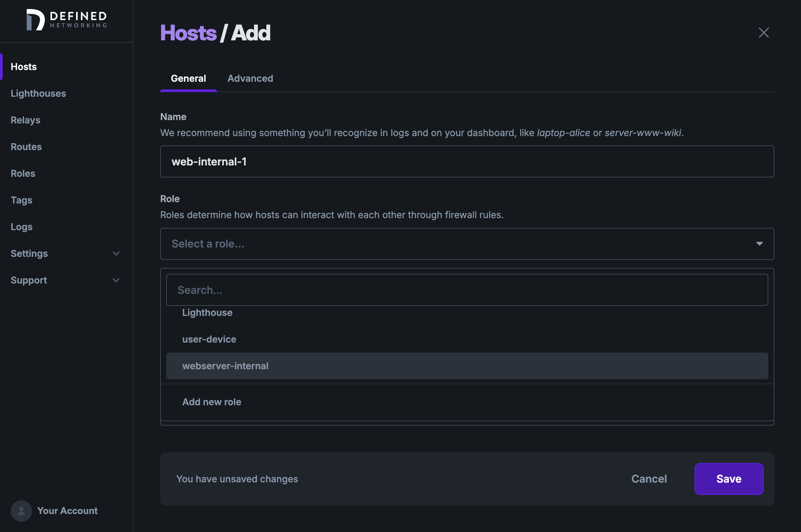Open the Select a role dropdown

(x=467, y=243)
